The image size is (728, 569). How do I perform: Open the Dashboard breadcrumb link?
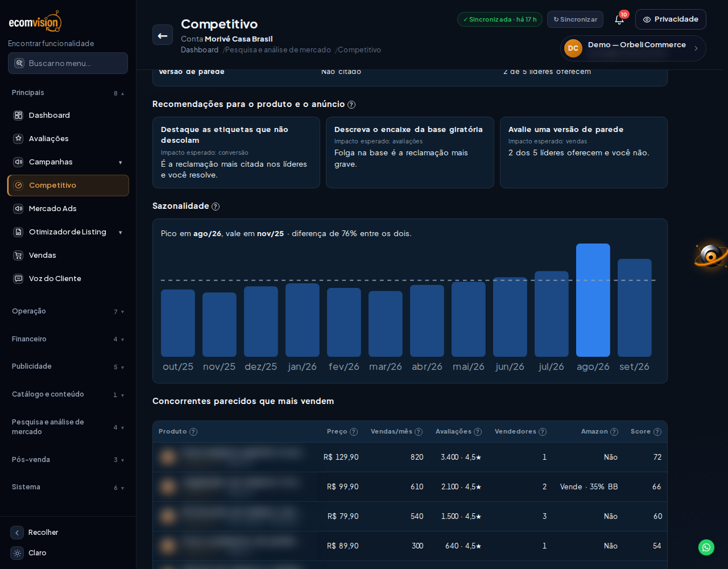coord(200,50)
